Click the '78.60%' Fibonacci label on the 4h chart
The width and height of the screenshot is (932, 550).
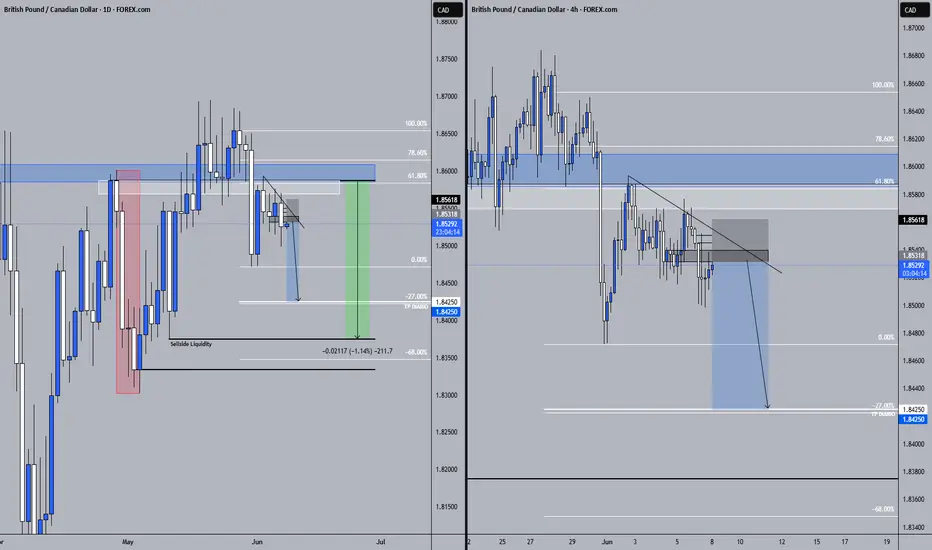tap(884, 139)
